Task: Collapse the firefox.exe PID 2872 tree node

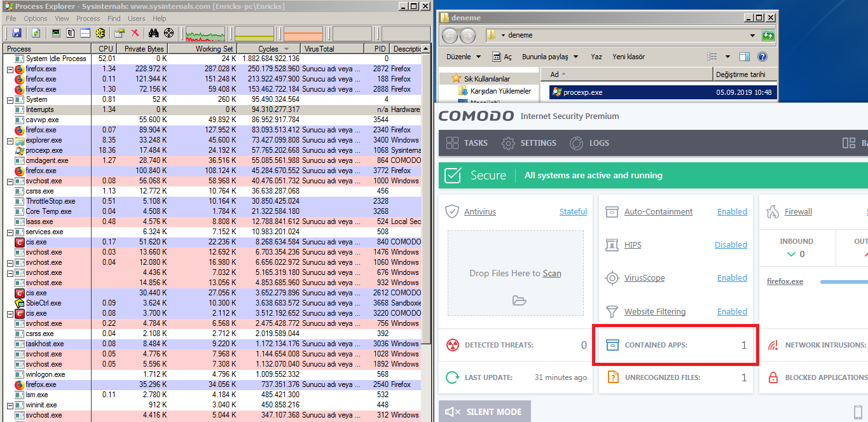Action: 10,69
